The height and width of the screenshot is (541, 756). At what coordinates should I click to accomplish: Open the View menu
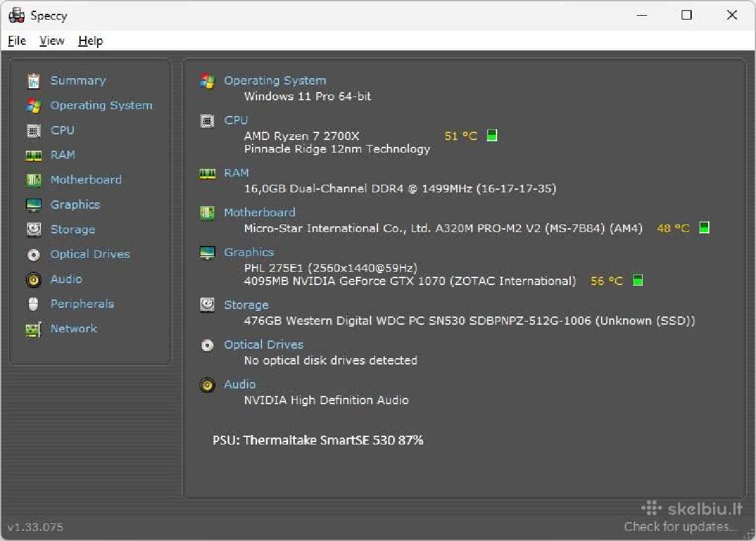tap(52, 41)
